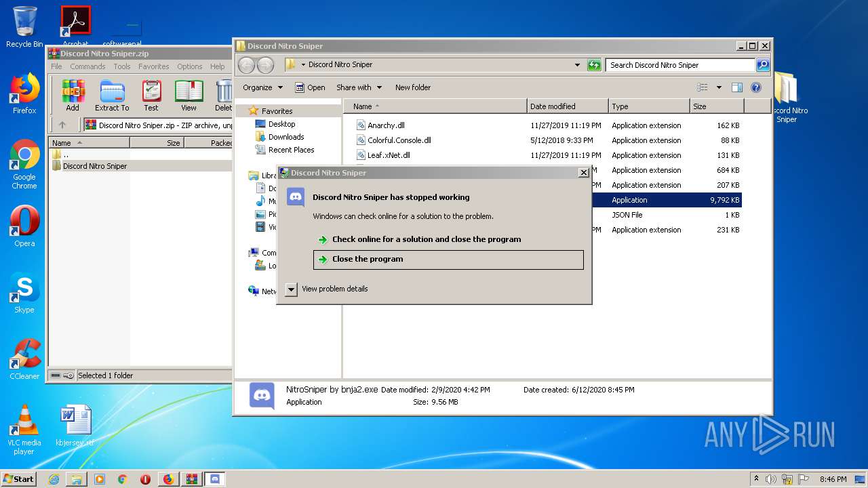
Task: Open the Organize dropdown
Action: [262, 87]
